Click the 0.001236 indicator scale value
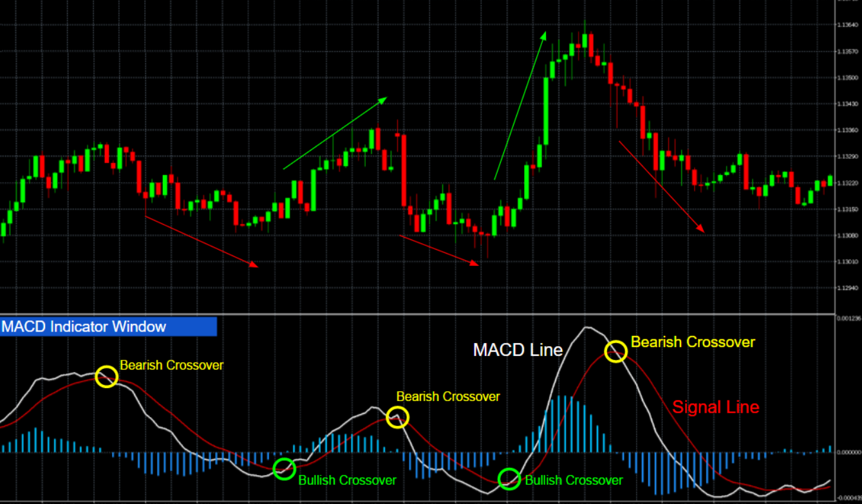Screen dimensions: 862x504 tap(850, 318)
